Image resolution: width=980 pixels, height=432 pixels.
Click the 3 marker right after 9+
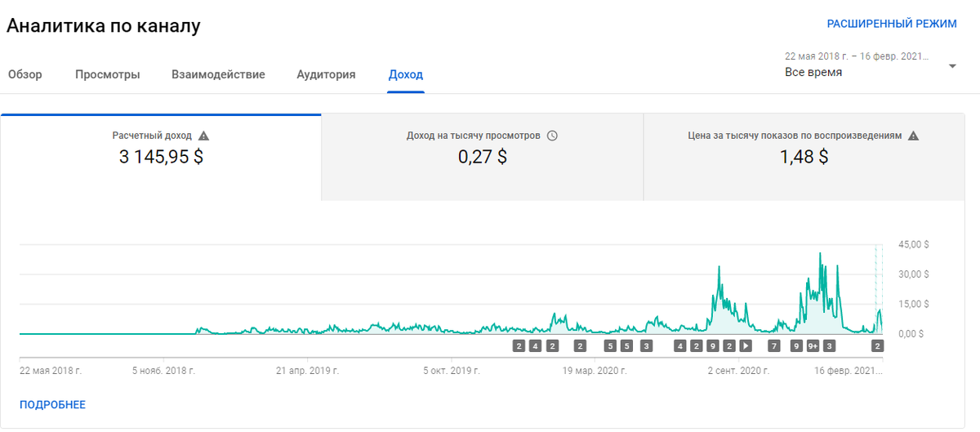(830, 346)
